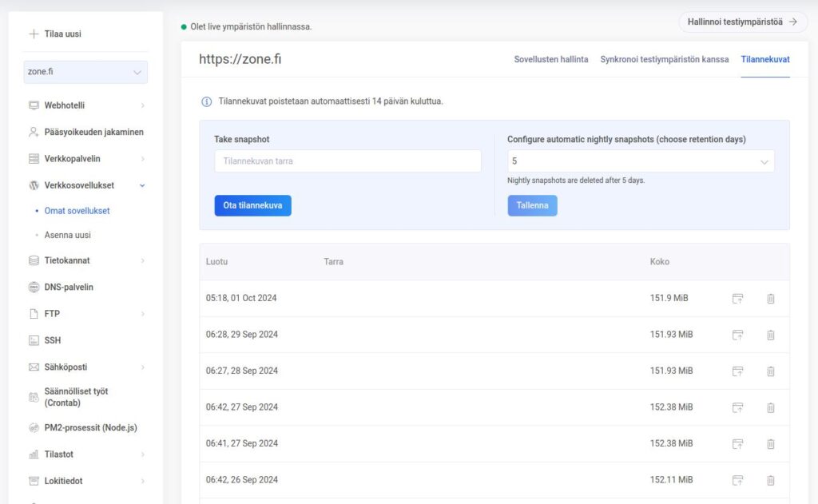Restore the 06:27, 28 Sep 2024 snapshot
The image size is (818, 504).
tap(737, 371)
